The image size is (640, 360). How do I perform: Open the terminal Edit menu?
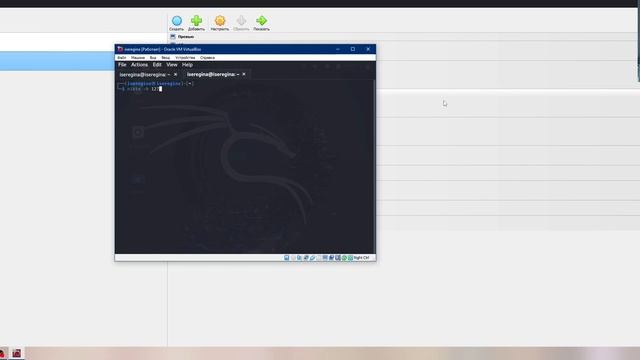(157, 64)
